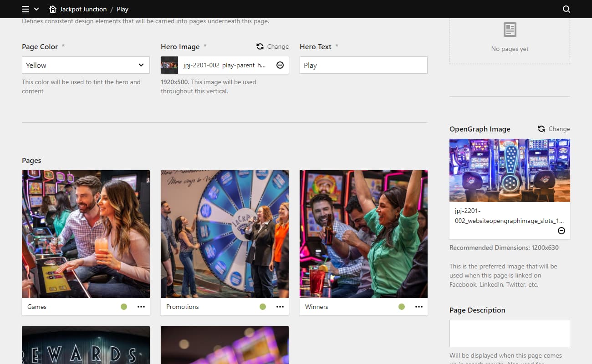
Task: Open the Winners page thumbnail
Action: click(363, 234)
